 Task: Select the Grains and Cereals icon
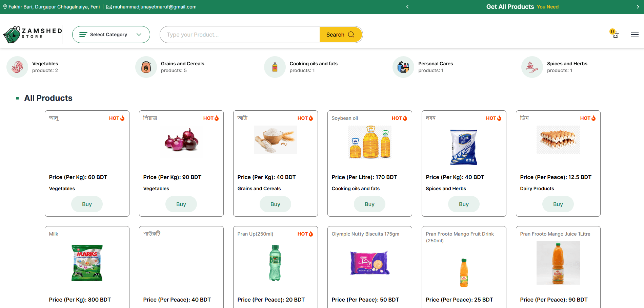[146, 67]
